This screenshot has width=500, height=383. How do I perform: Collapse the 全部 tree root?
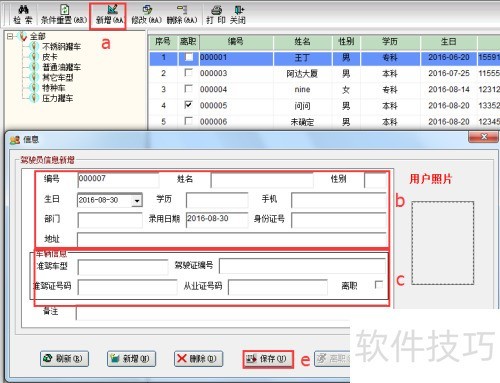pyautogui.click(x=10, y=36)
